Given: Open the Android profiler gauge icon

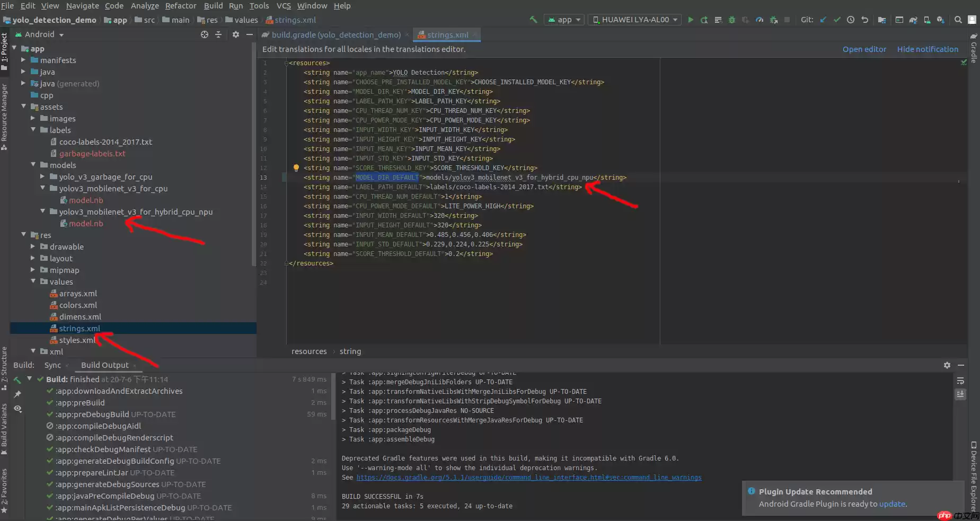Looking at the screenshot, I should 759,20.
